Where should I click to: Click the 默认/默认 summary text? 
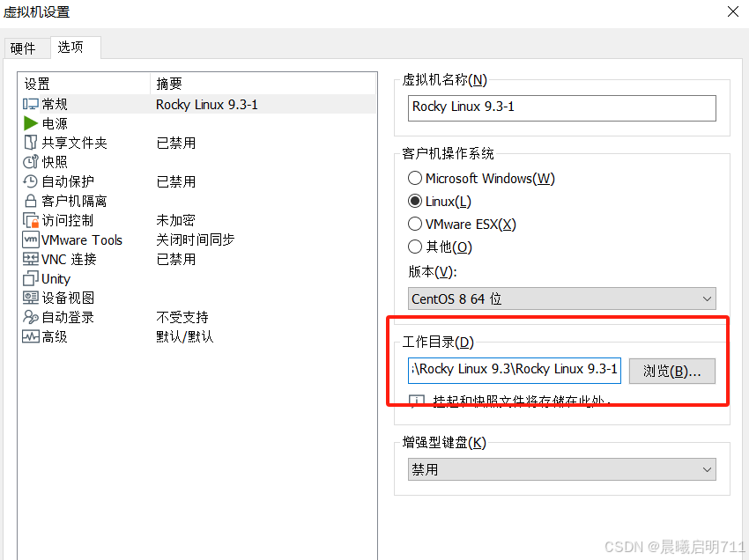tap(185, 336)
